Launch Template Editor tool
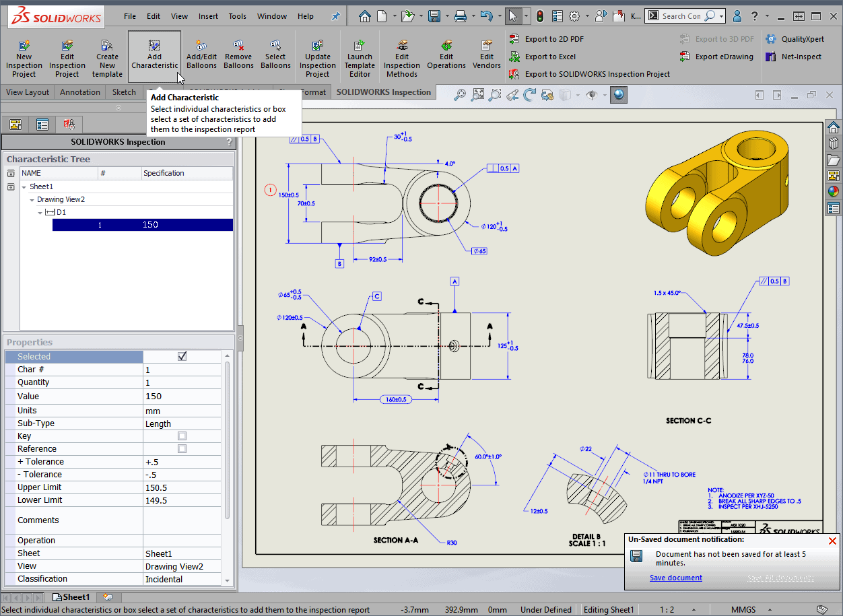 (360, 58)
